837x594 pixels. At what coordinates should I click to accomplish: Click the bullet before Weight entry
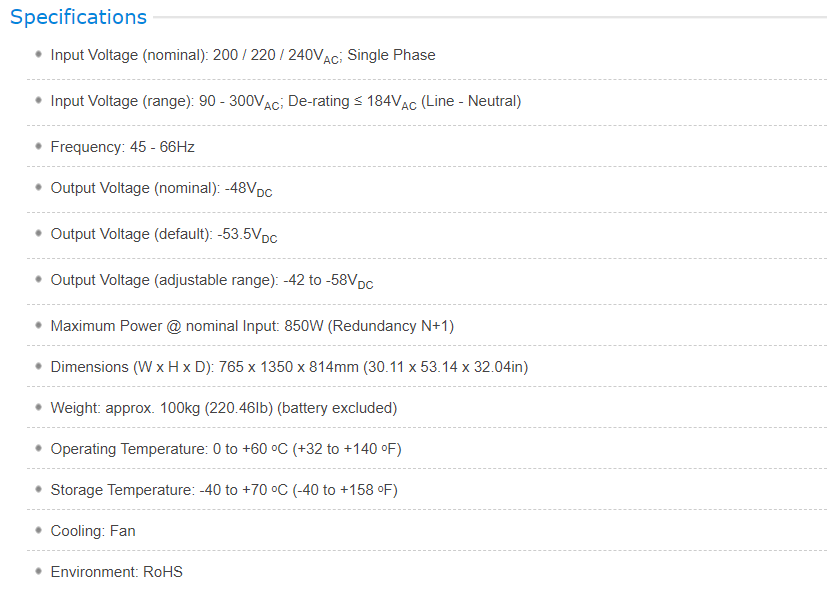(38, 407)
